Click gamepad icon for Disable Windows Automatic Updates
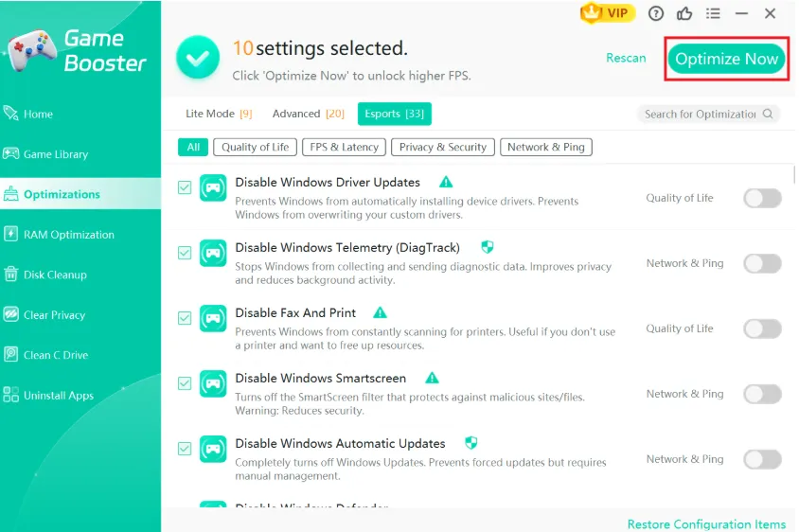Screen dimensions: 799x532 tap(213, 449)
